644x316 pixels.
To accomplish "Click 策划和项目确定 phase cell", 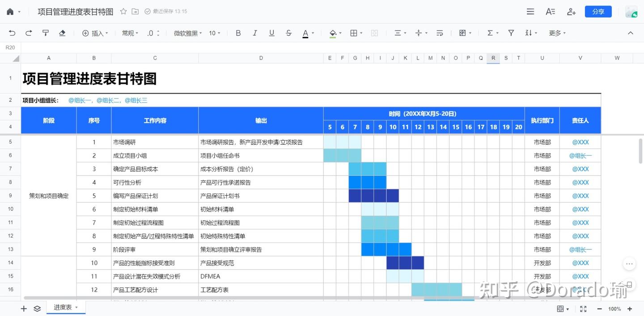I will click(49, 196).
